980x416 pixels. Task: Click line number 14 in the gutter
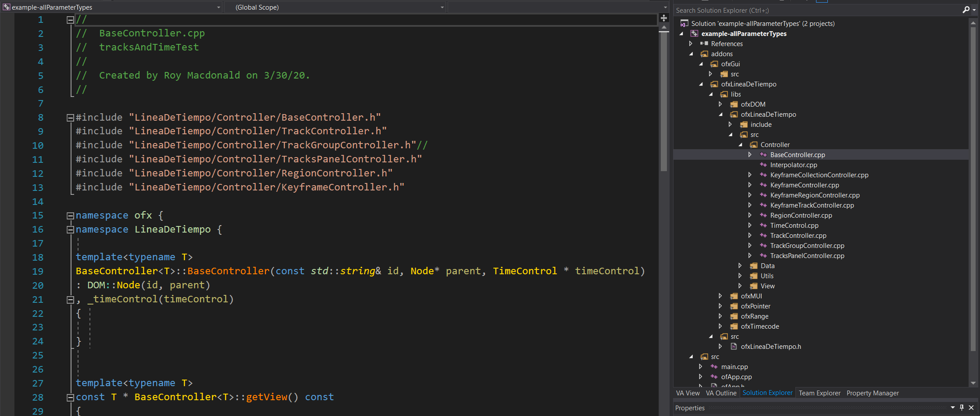(x=38, y=201)
